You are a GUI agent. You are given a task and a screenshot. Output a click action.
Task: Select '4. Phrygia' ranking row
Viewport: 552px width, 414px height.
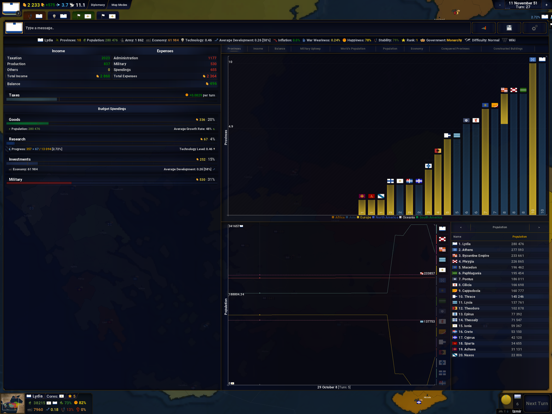[500, 261]
